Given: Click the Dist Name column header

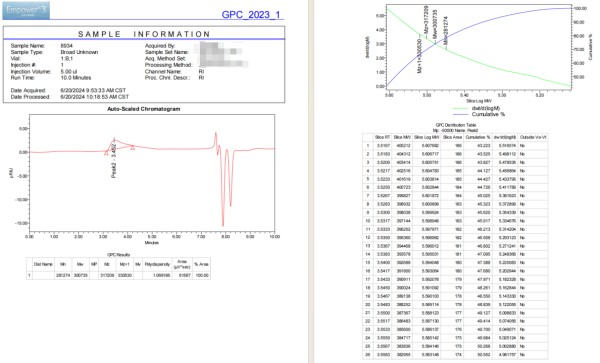Looking at the screenshot, I should 43,264.
